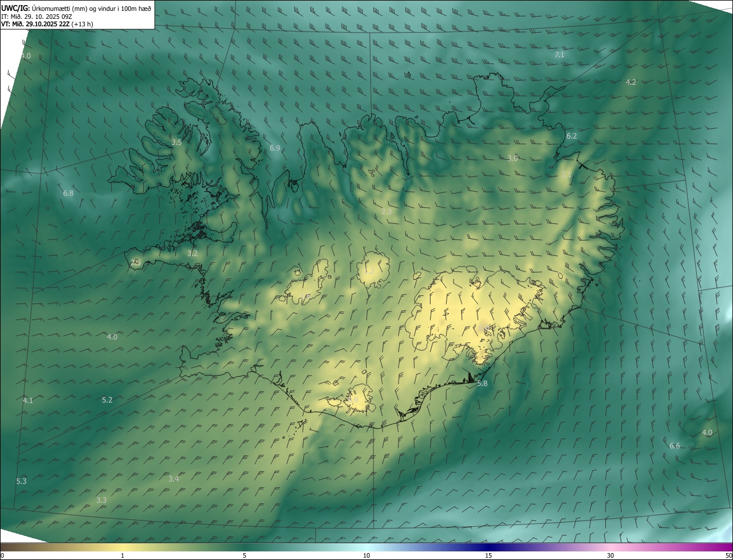Click the map value '1.9'
This screenshot has width=733, height=560.
pyautogui.click(x=353, y=400)
